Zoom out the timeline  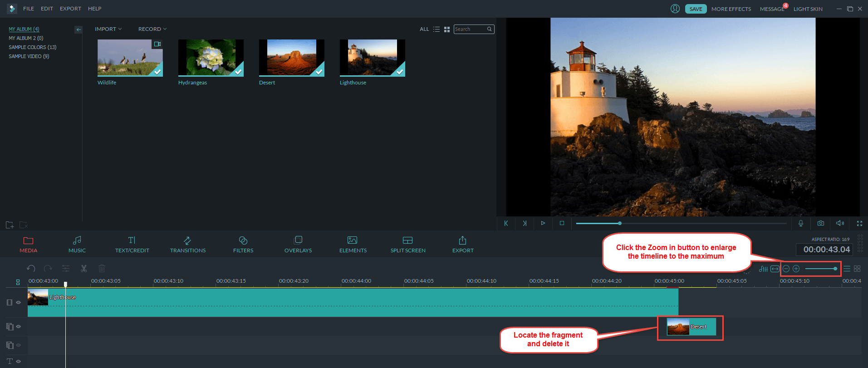[x=786, y=269]
